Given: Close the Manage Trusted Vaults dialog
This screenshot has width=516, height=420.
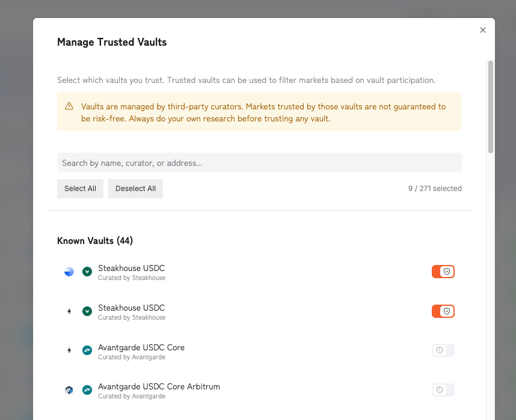Looking at the screenshot, I should pos(483,30).
